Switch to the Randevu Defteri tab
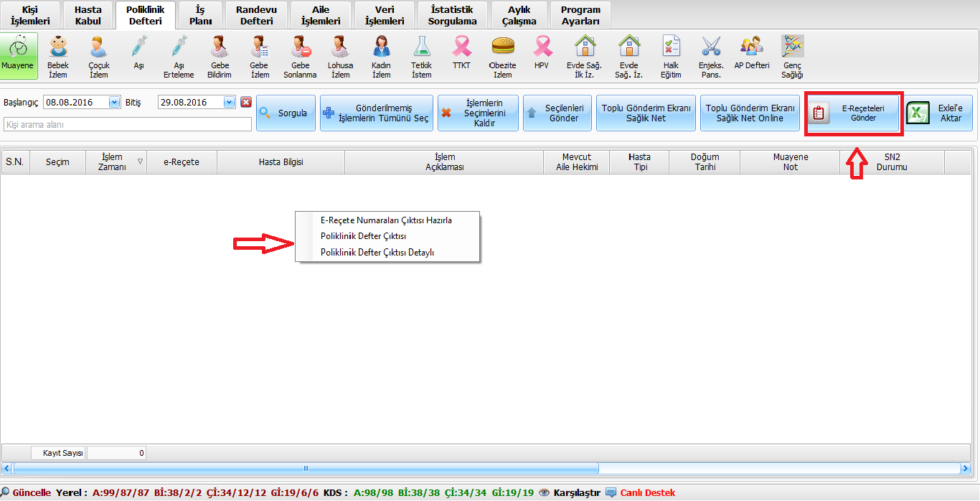Viewport: 980px width, 501px height. [256, 15]
